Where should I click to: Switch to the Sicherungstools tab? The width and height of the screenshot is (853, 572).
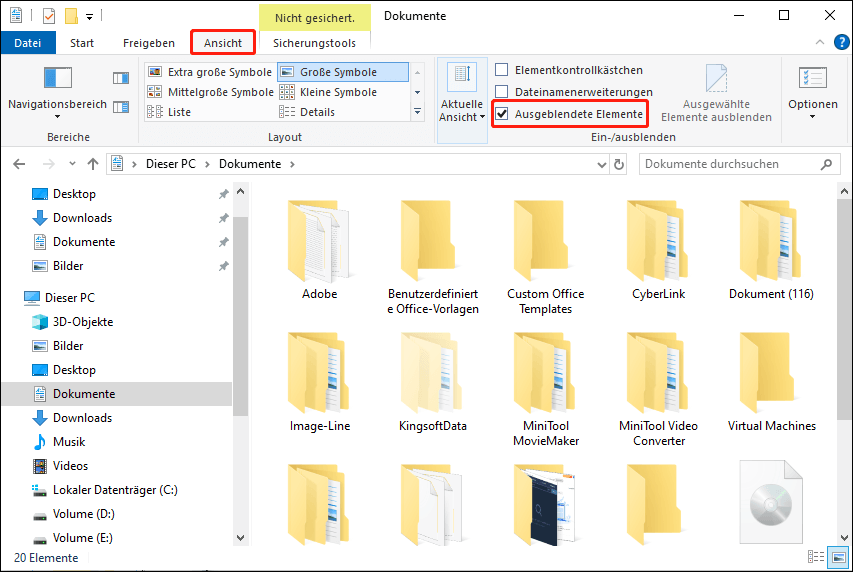coord(314,43)
